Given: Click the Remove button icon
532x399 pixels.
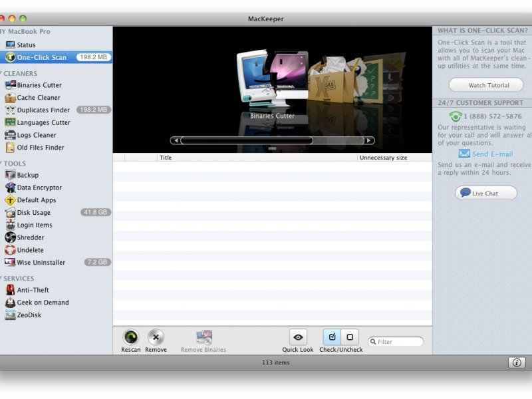Looking at the screenshot, I should pyautogui.click(x=156, y=337).
